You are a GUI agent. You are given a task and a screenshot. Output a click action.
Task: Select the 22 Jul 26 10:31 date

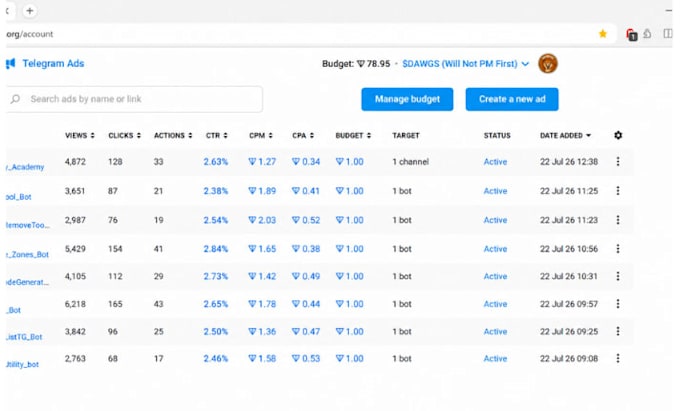[569, 276]
